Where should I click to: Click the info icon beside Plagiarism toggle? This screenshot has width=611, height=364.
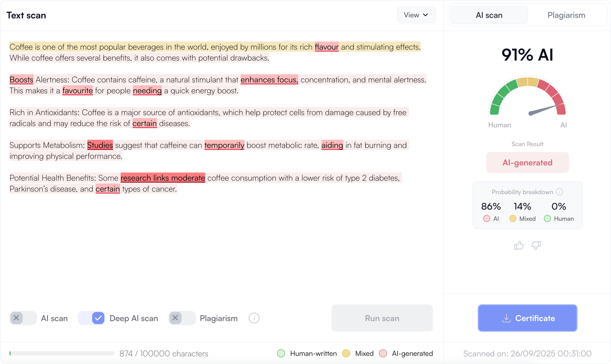254,318
